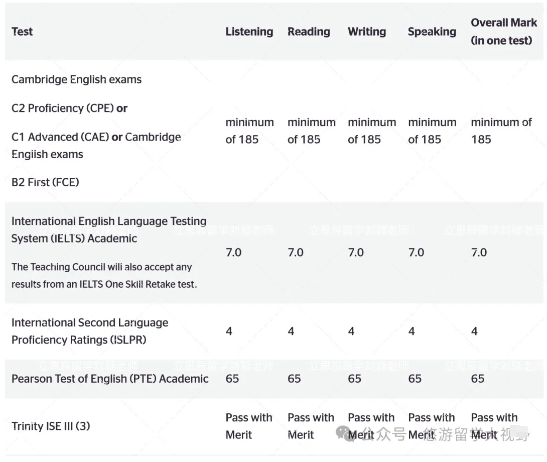This screenshot has height=462, width=547.
Task: Click IELTS Listening 7.0 cell
Action: point(233,252)
